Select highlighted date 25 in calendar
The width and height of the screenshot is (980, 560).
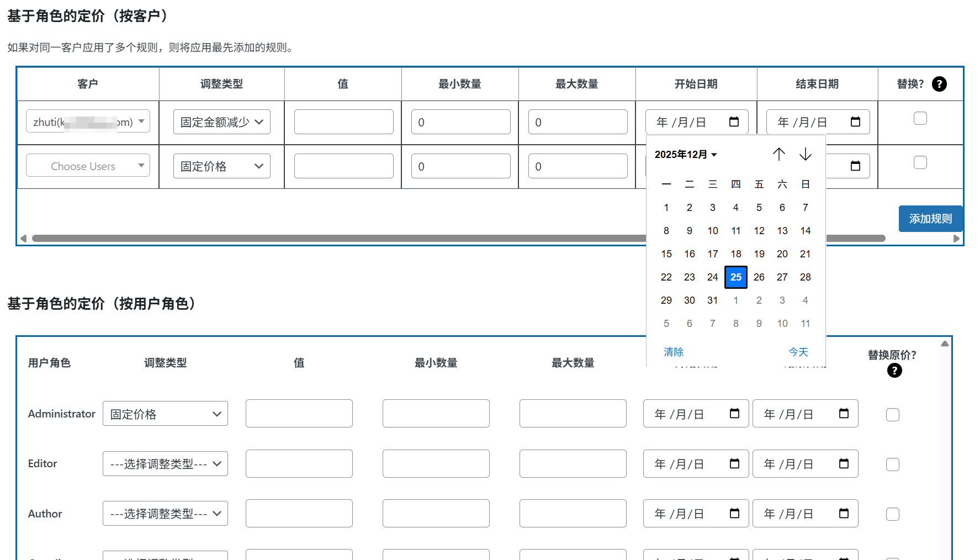736,277
